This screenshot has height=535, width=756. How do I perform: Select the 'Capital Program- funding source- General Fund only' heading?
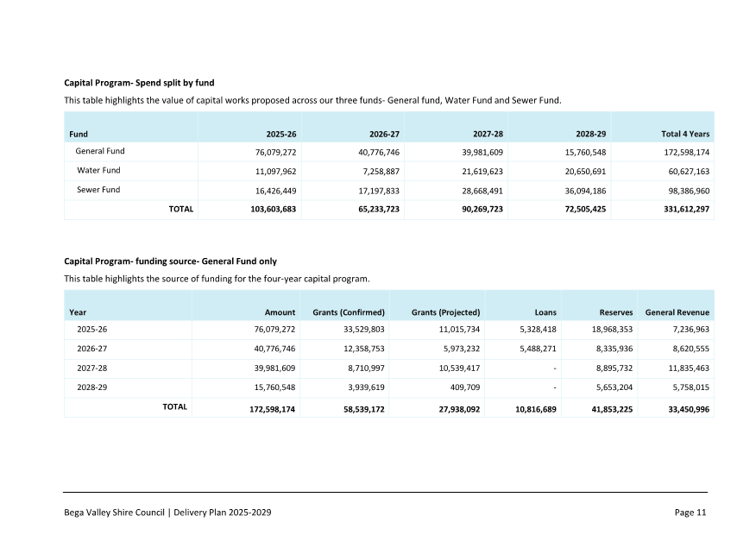(170, 261)
